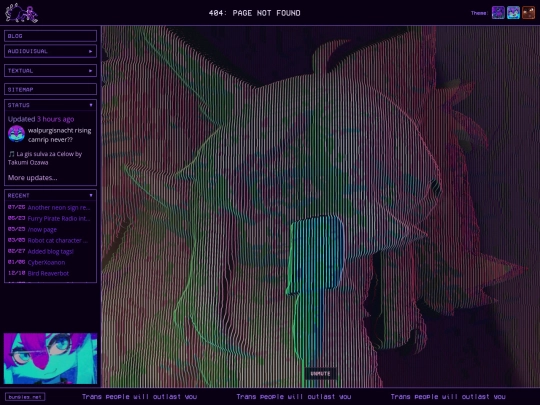
Task: Open the Blog menu item
Action: tap(50, 36)
